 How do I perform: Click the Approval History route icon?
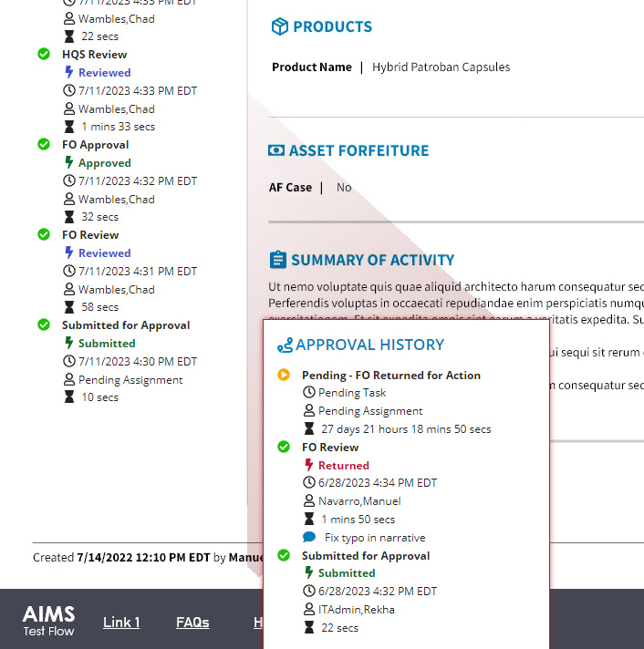click(x=285, y=345)
